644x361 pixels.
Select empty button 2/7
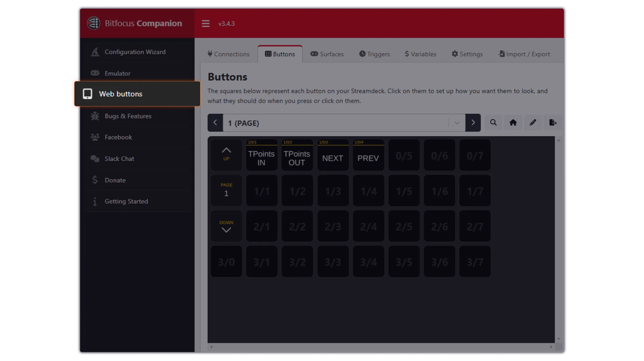(475, 226)
